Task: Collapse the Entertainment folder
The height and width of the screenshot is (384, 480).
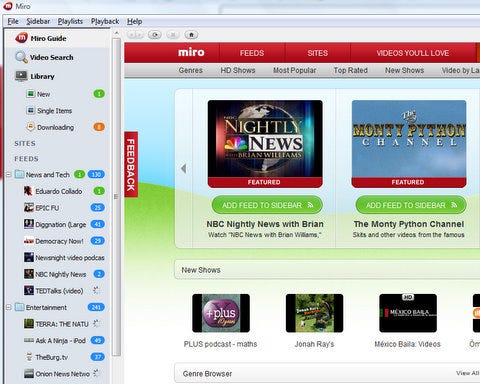Action: (9, 307)
